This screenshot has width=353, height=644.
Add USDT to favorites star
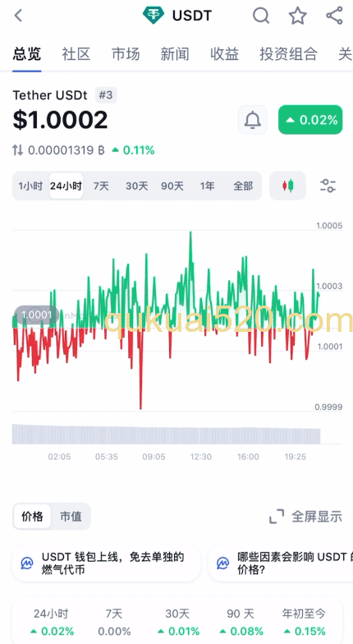coord(297,16)
